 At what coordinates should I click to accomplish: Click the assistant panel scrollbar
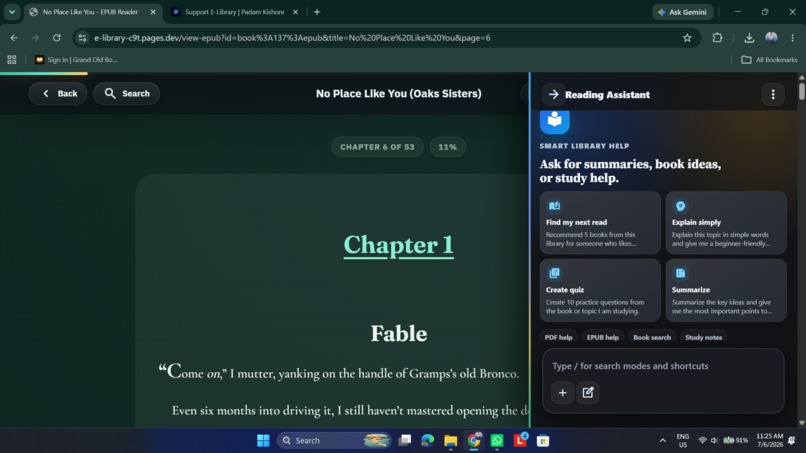pyautogui.click(x=802, y=91)
